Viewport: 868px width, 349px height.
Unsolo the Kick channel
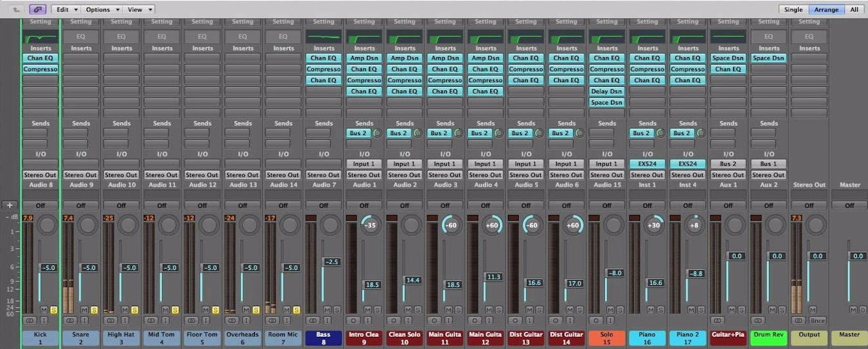(x=53, y=310)
